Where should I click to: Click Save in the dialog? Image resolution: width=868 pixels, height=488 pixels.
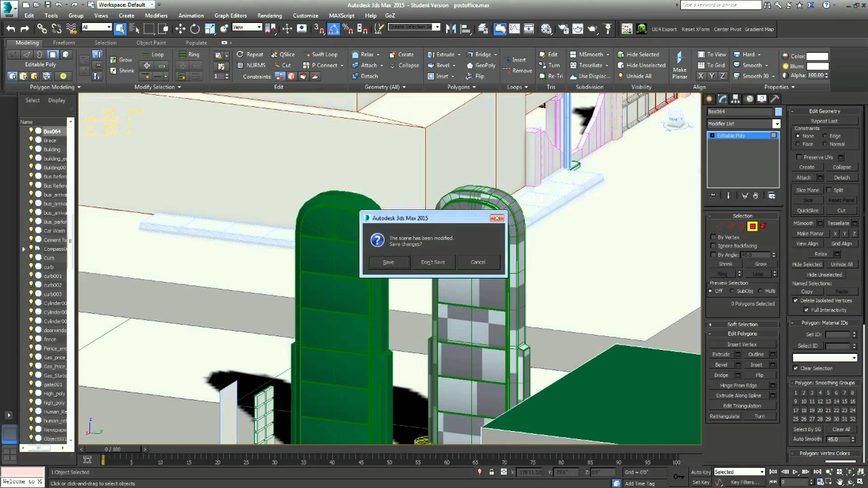389,262
